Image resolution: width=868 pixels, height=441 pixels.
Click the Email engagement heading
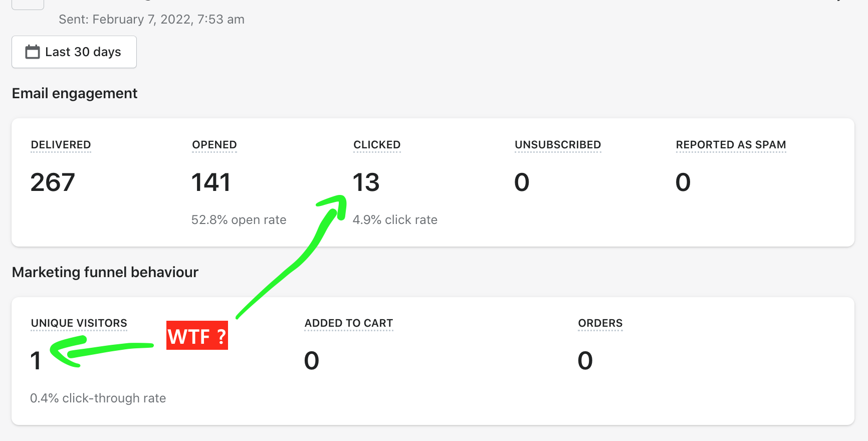pos(75,94)
